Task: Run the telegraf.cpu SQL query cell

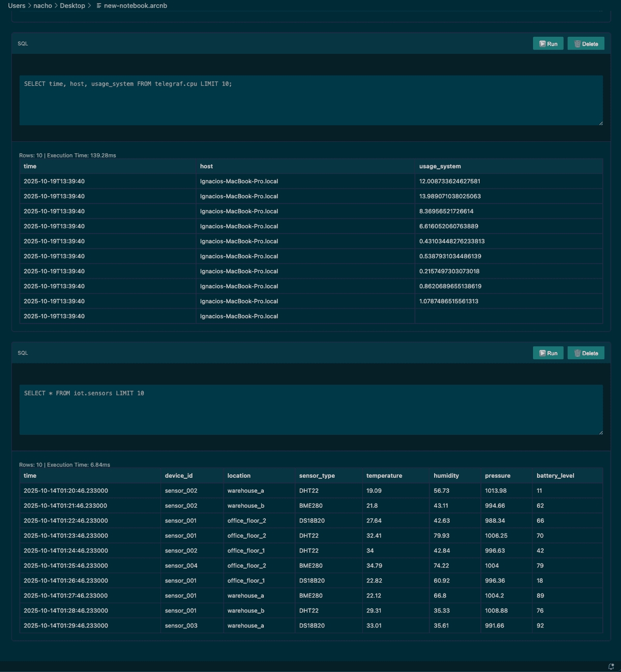Action: (548, 44)
